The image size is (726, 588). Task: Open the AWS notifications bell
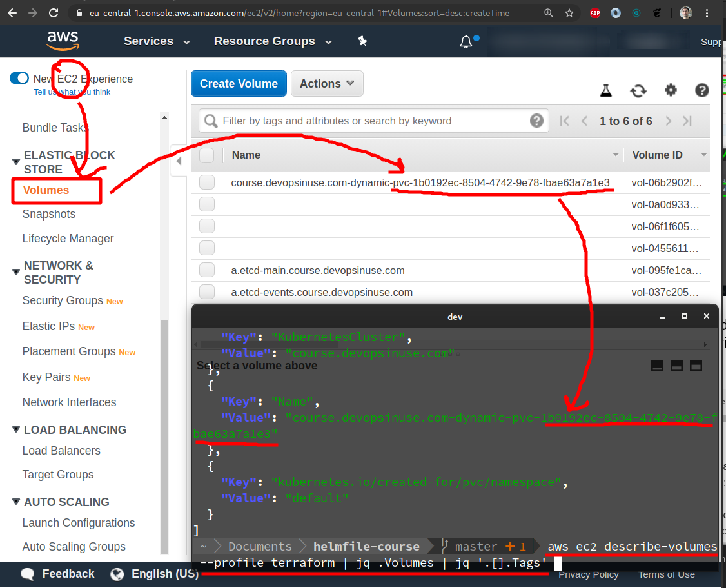coord(466,42)
